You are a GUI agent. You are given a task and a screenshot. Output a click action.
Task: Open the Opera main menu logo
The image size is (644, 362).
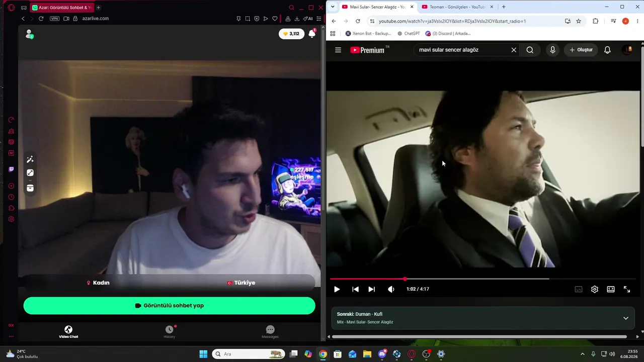tap(11, 8)
